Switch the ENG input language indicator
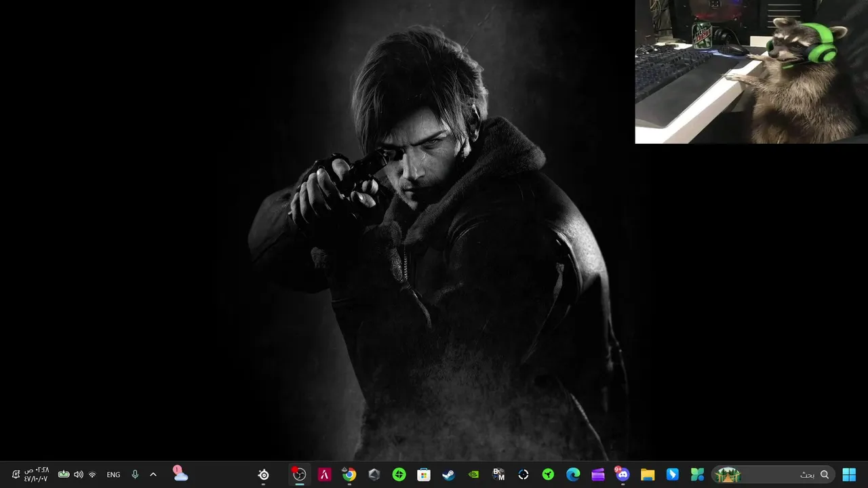This screenshot has height=488, width=868. [x=113, y=474]
